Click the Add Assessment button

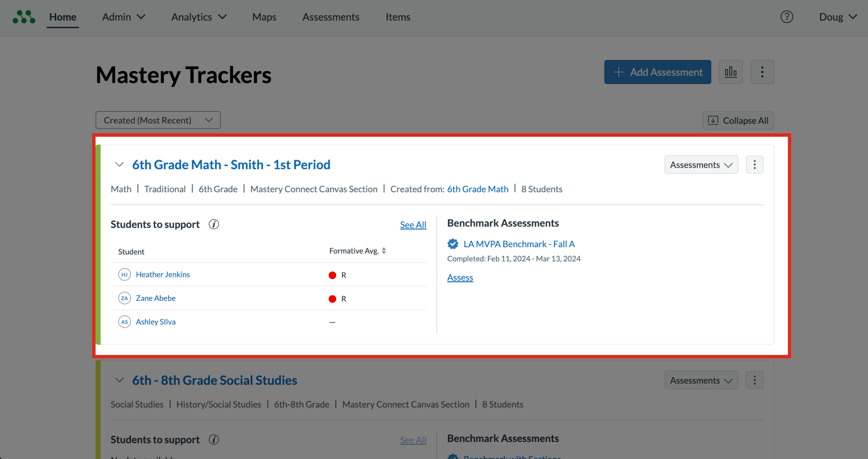pyautogui.click(x=658, y=72)
